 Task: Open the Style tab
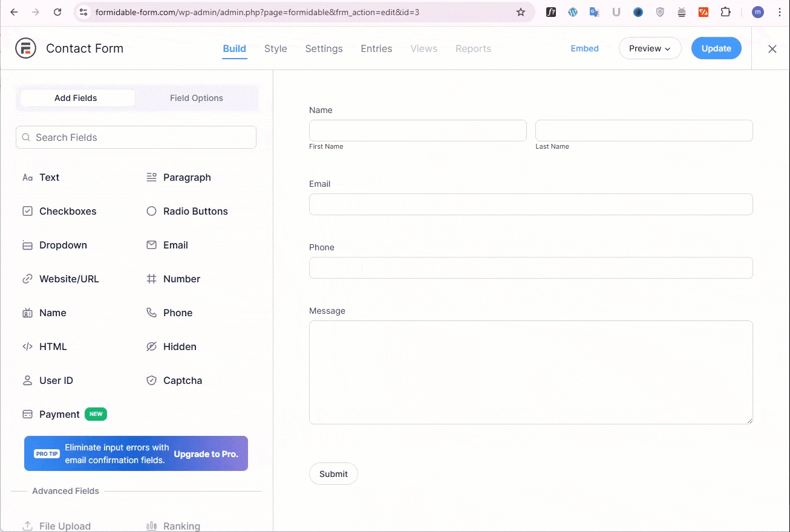coord(275,48)
